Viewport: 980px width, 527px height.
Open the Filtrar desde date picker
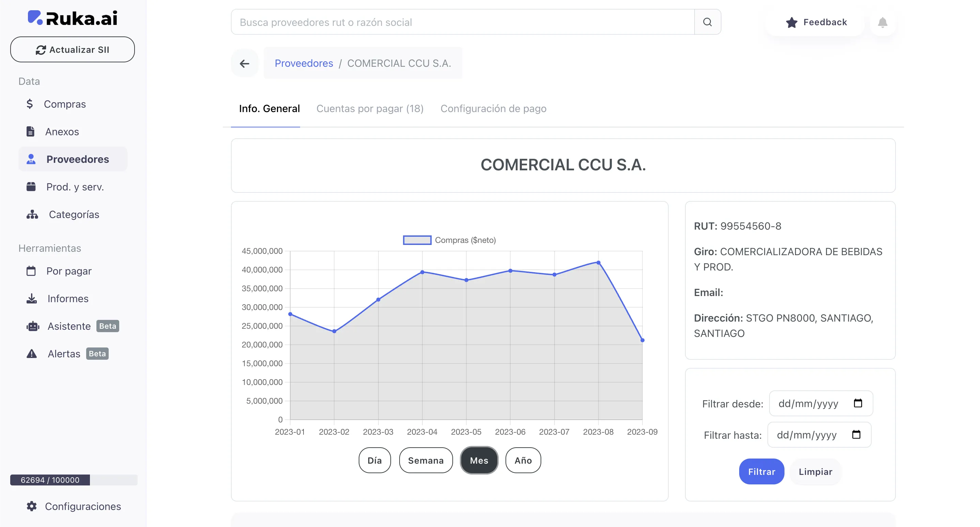click(859, 403)
